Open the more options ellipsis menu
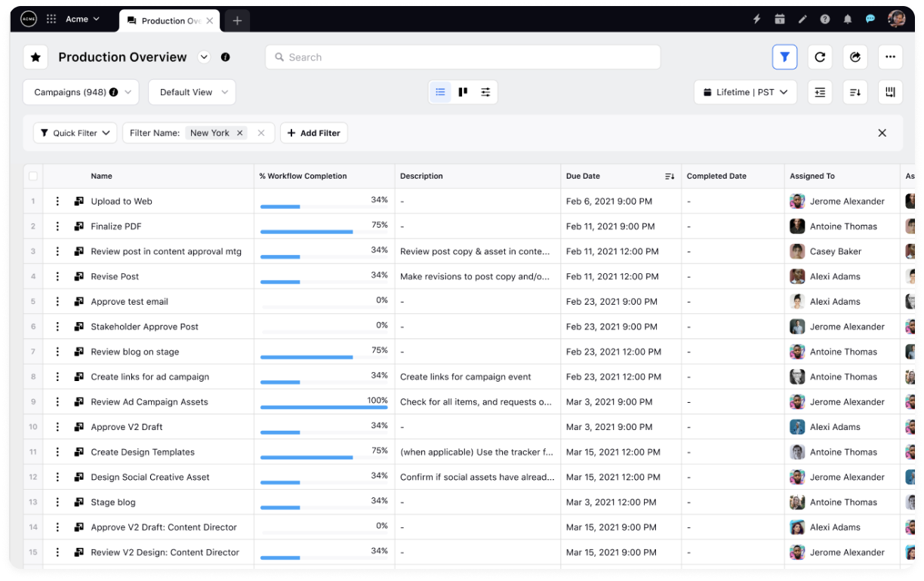The image size is (924, 581). click(890, 57)
